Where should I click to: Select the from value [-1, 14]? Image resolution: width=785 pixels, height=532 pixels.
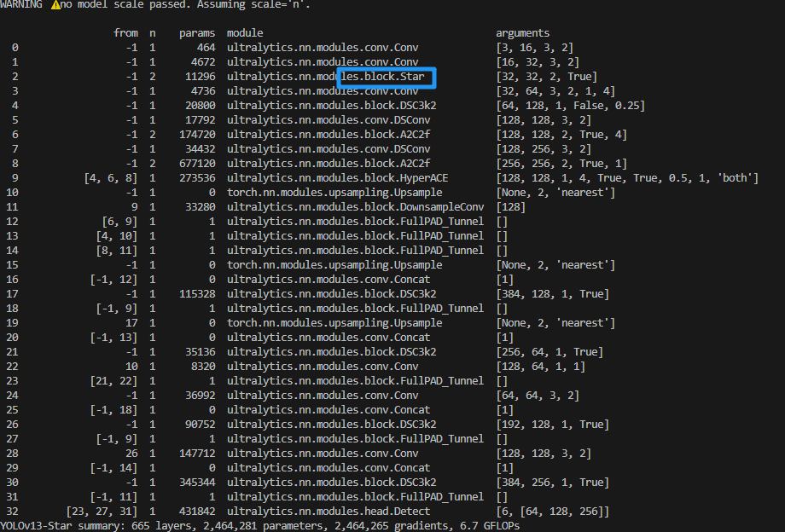(113, 468)
